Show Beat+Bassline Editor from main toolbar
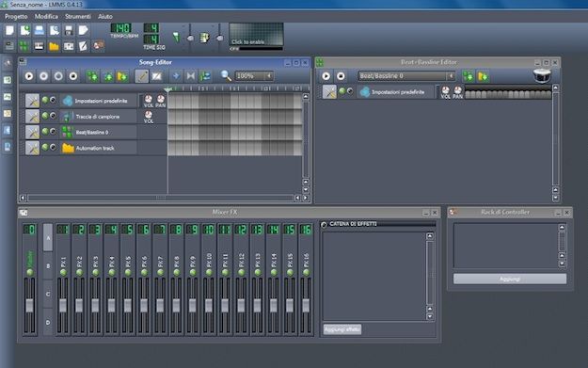This screenshot has height=368, width=588. click(24, 46)
